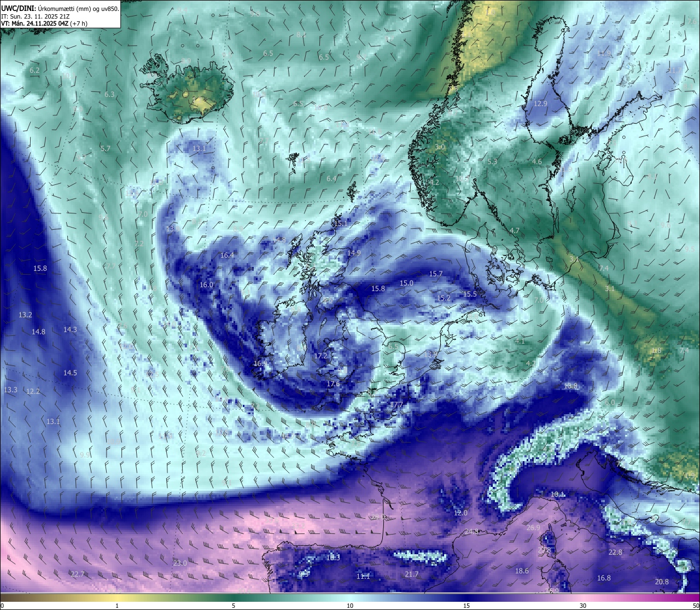Click the 4.7 value label
The image size is (700, 610).
(x=515, y=231)
